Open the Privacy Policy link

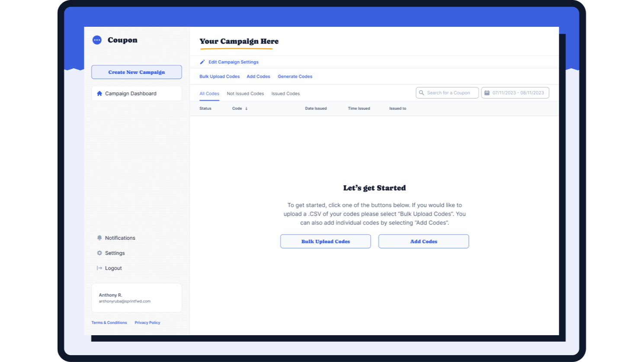(147, 323)
